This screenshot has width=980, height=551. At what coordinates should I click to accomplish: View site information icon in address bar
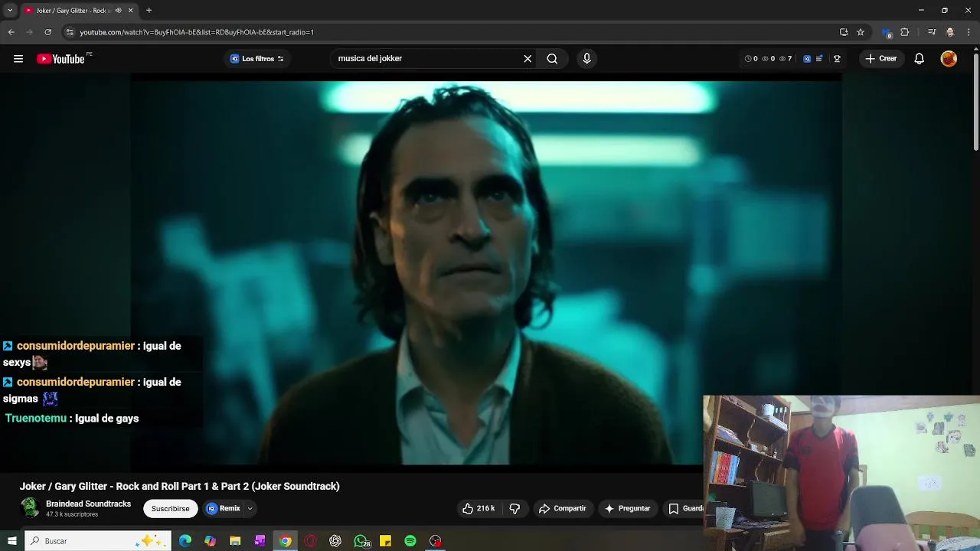click(x=70, y=32)
